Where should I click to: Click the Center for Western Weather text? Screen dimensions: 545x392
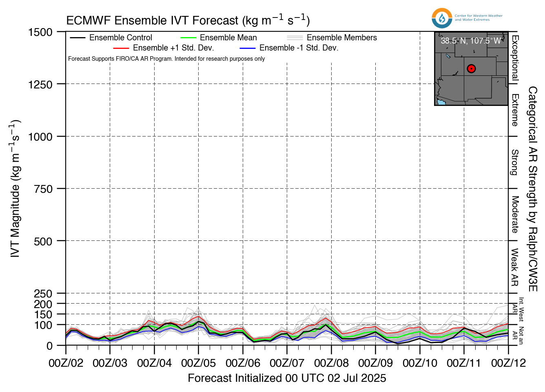click(479, 16)
